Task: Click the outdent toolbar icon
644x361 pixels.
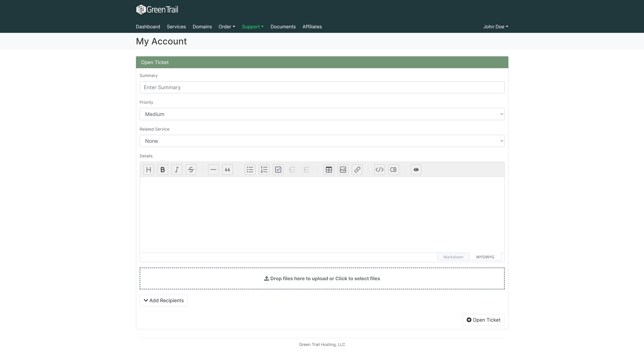Action: [306, 170]
